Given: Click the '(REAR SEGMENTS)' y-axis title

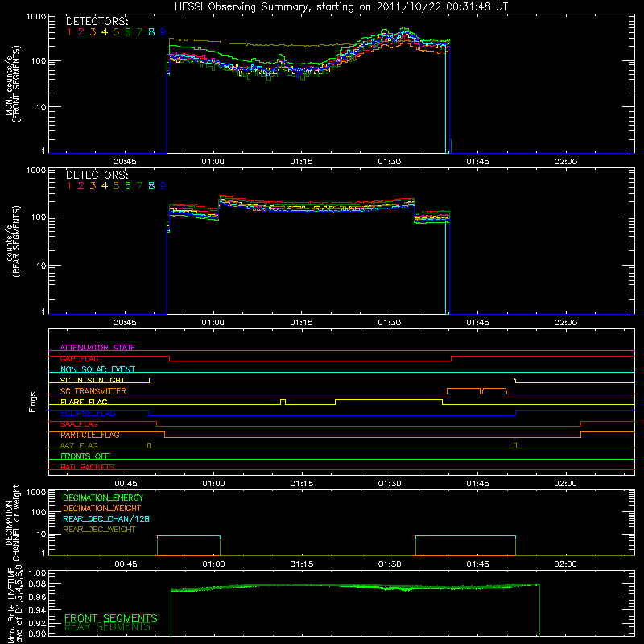Looking at the screenshot, I should [17, 242].
